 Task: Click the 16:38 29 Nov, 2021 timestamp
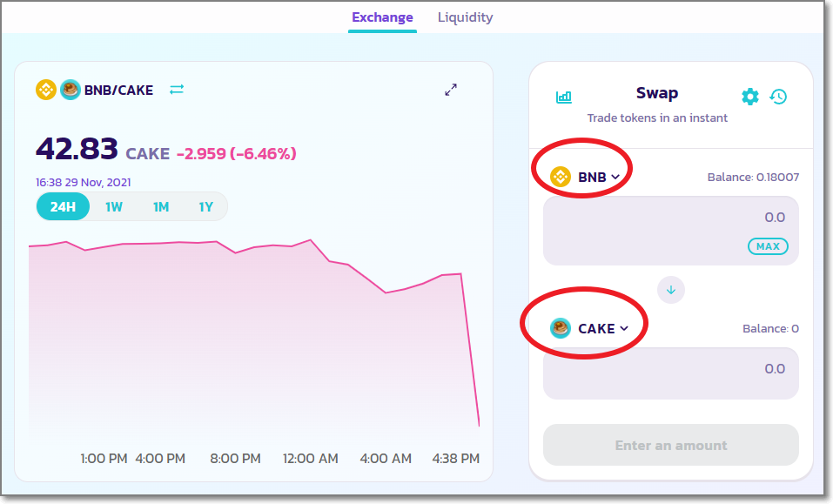[83, 182]
